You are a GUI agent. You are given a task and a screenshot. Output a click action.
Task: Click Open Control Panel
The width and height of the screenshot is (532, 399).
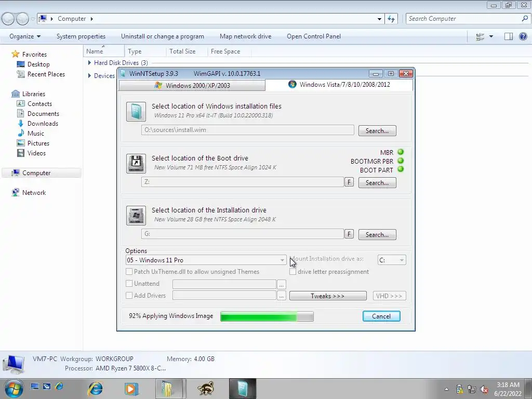[313, 36]
